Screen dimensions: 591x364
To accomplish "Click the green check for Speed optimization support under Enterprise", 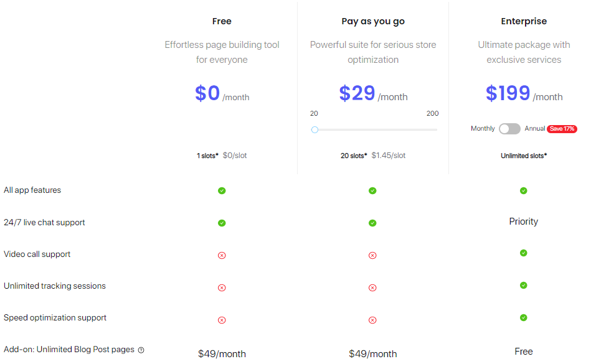I will tap(524, 318).
